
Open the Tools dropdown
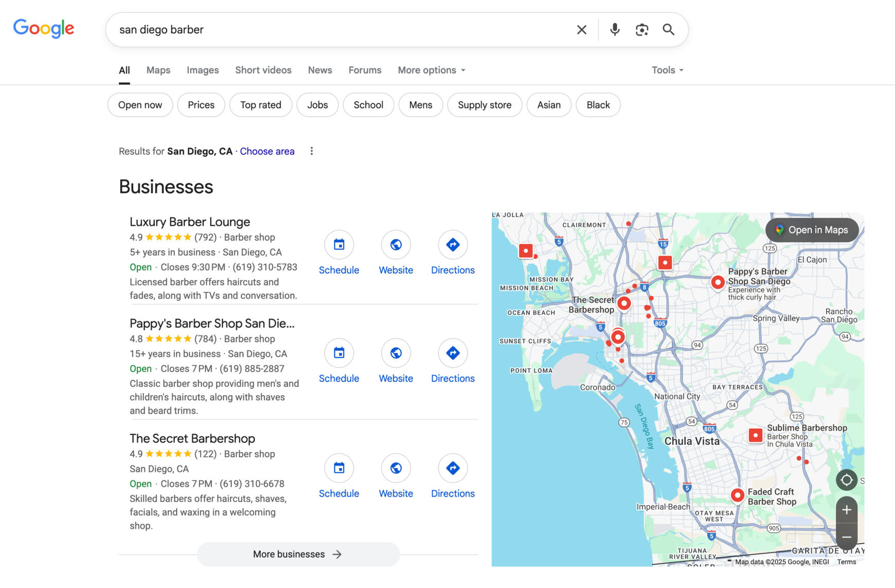pos(667,70)
